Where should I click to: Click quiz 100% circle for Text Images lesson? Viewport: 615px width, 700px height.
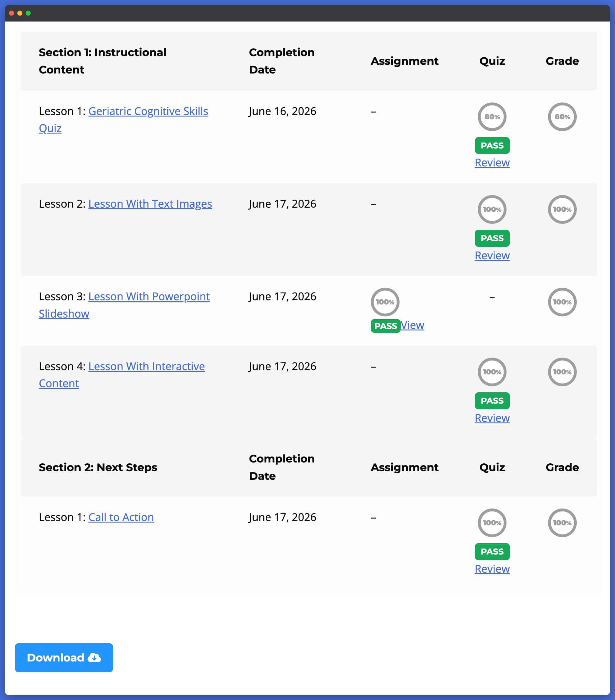pos(492,209)
